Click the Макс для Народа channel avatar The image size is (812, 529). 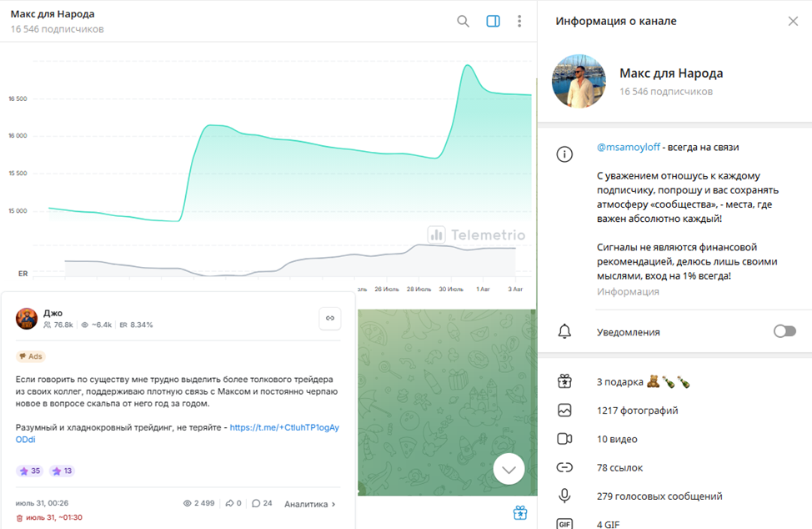coord(579,82)
